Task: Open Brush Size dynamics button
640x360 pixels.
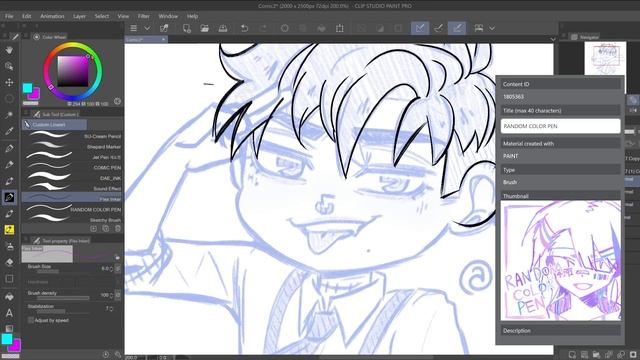Action: 118,269
